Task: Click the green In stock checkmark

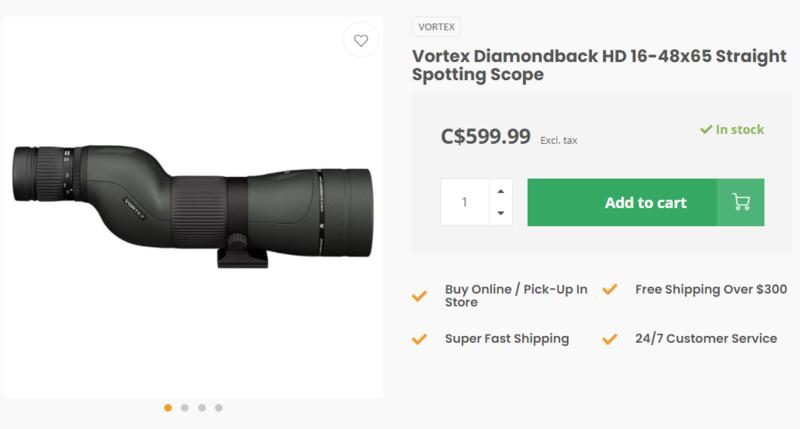Action: coord(706,129)
